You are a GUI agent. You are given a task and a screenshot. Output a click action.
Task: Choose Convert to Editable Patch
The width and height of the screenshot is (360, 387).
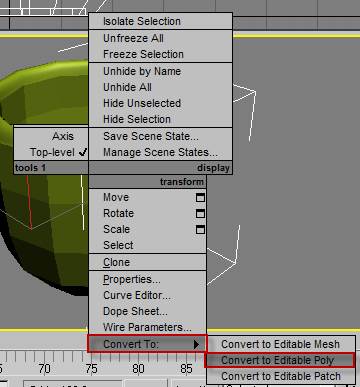point(281,376)
